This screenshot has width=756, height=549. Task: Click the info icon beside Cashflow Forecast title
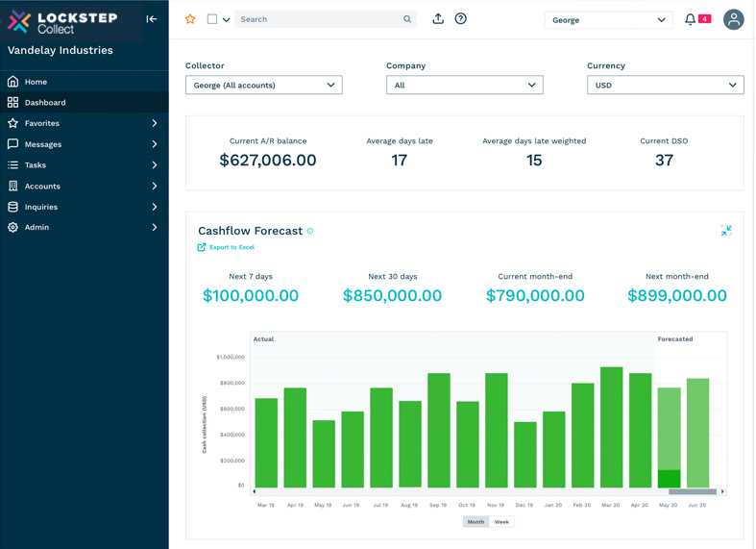(310, 232)
